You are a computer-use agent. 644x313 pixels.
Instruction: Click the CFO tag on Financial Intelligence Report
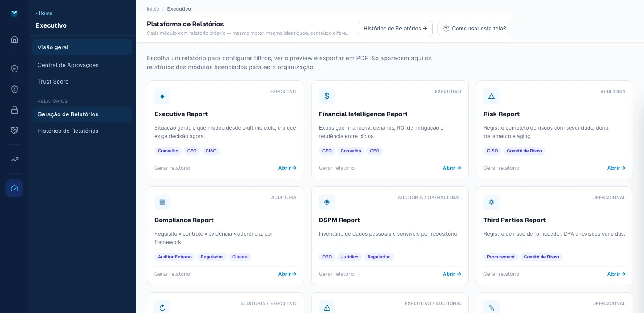coord(327,151)
